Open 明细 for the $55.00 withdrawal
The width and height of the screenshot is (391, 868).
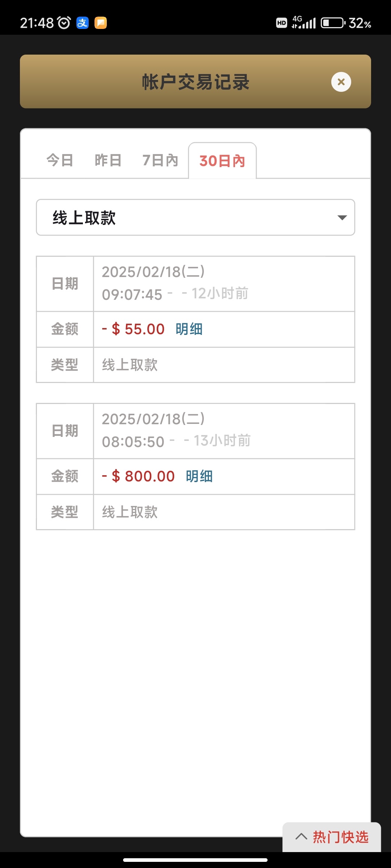tap(189, 329)
